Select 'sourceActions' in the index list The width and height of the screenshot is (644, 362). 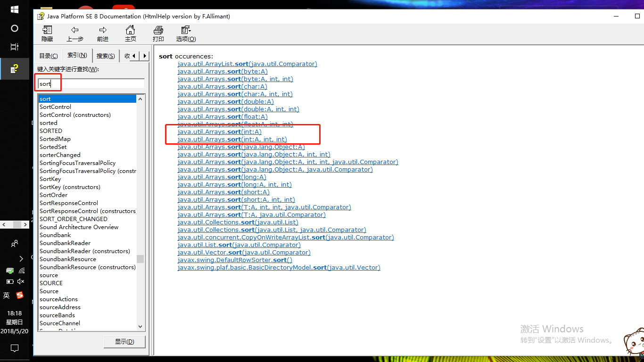58,299
